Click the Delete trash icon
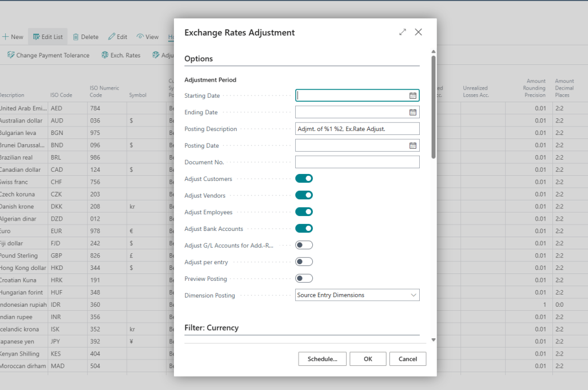Image resolution: width=588 pixels, height=390 pixels. tap(76, 37)
